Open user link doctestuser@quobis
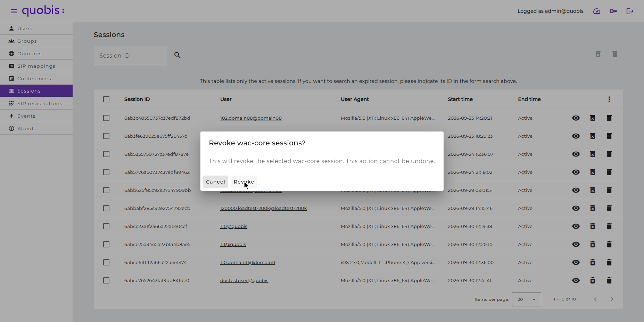 pyautogui.click(x=244, y=280)
